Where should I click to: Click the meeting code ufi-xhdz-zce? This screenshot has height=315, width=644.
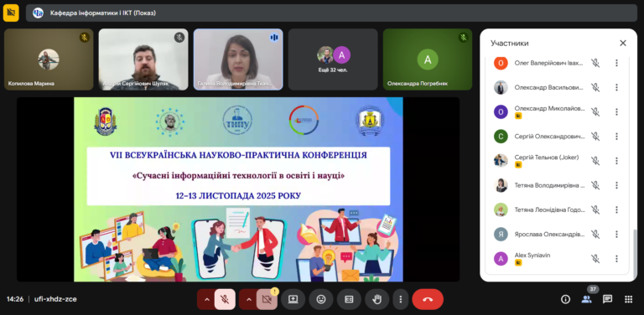click(55, 299)
